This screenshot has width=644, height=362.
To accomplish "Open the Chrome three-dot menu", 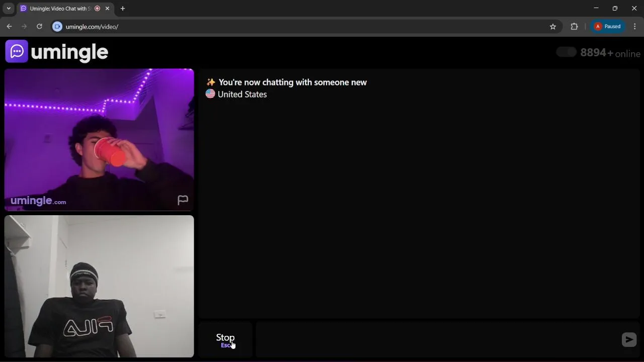I will click(x=635, y=27).
